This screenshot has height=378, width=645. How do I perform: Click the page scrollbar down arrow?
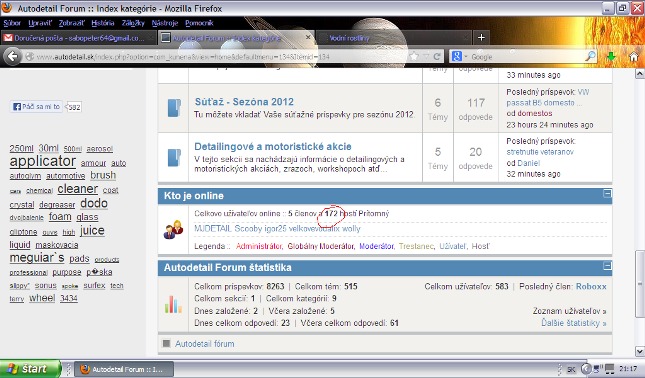[x=640, y=351]
